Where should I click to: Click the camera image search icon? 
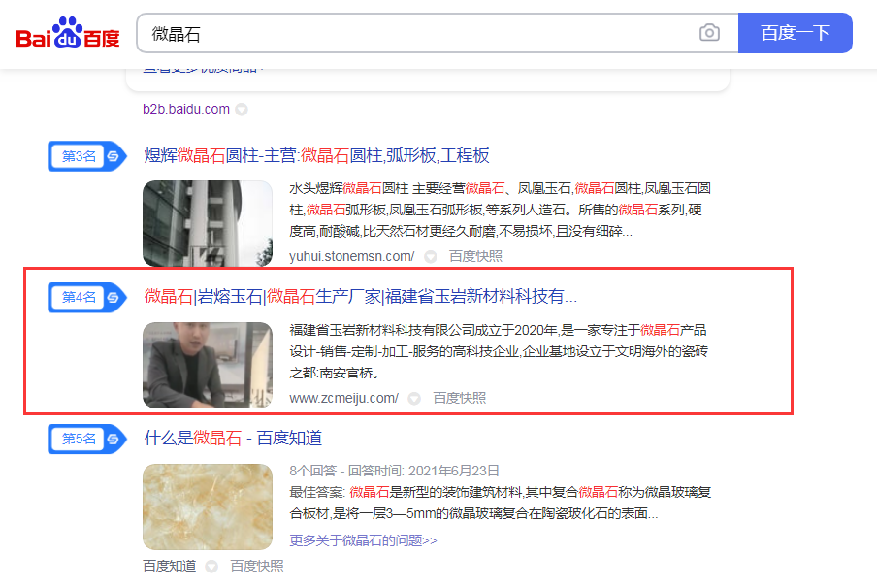[709, 33]
